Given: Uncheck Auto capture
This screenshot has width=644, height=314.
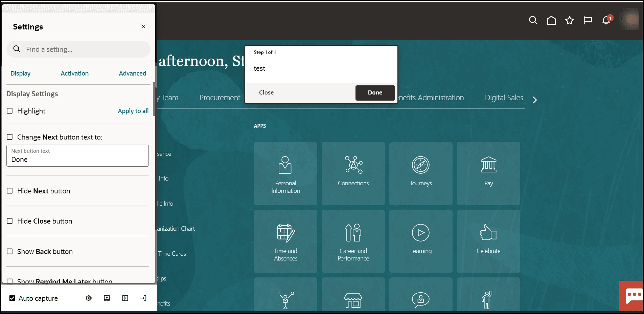Looking at the screenshot, I should 12,298.
